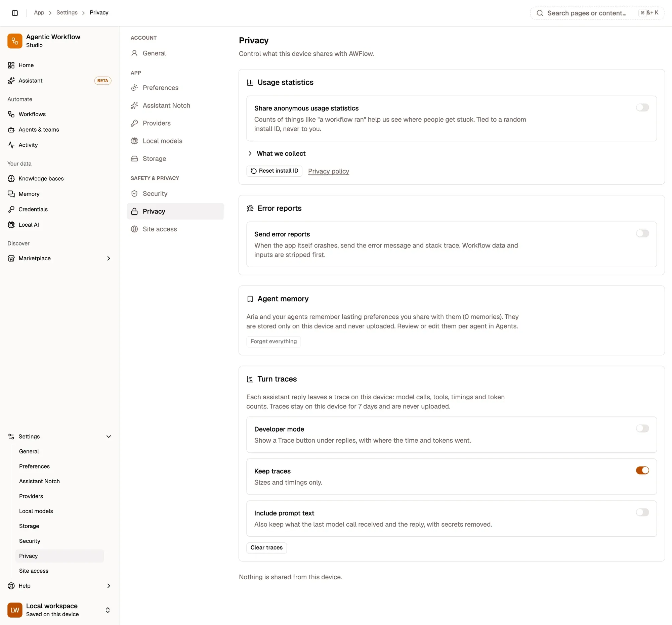Click the Reset install ID button
Image resolution: width=672 pixels, height=625 pixels.
(x=274, y=171)
